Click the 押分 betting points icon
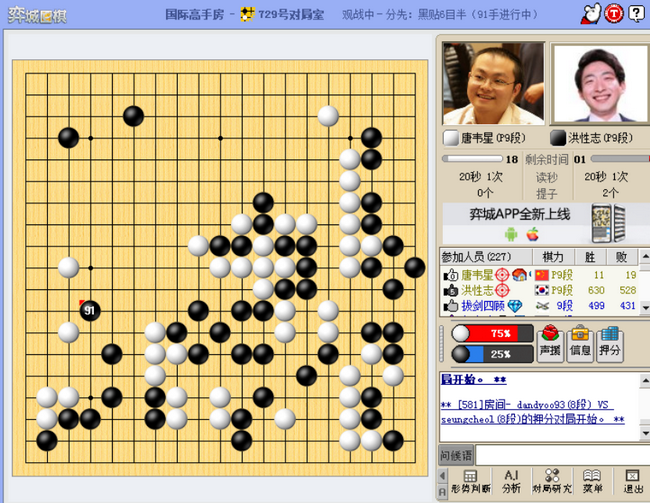This screenshot has height=503, width=650. (x=609, y=343)
